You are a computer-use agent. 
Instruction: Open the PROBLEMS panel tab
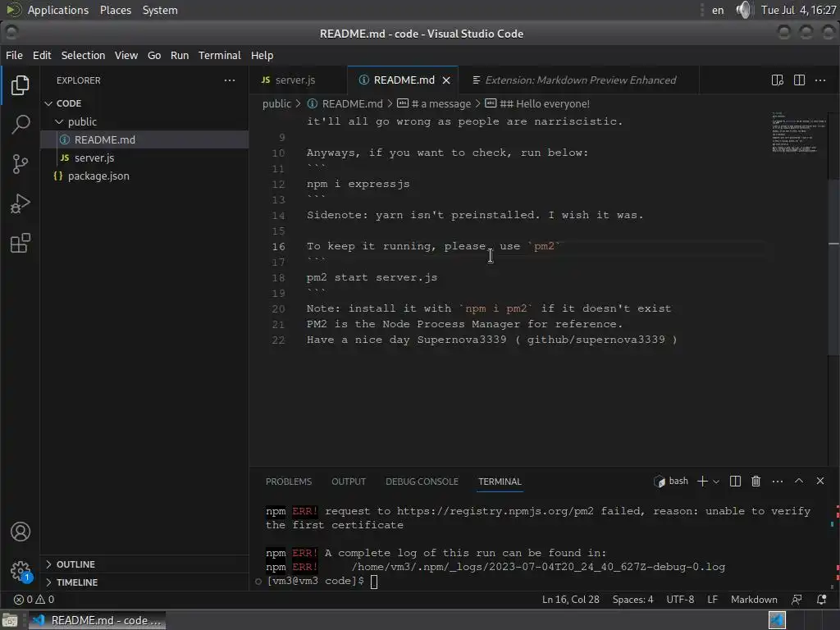click(x=289, y=482)
